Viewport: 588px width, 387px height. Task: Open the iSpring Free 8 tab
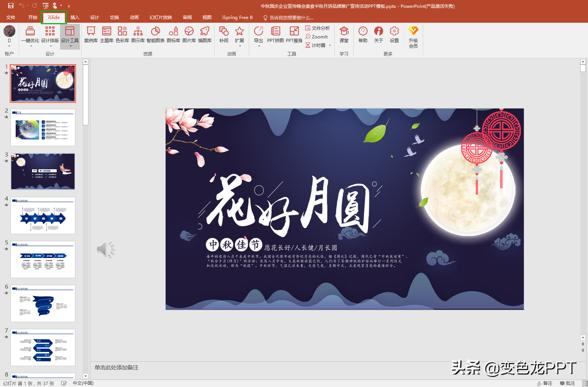pyautogui.click(x=237, y=18)
